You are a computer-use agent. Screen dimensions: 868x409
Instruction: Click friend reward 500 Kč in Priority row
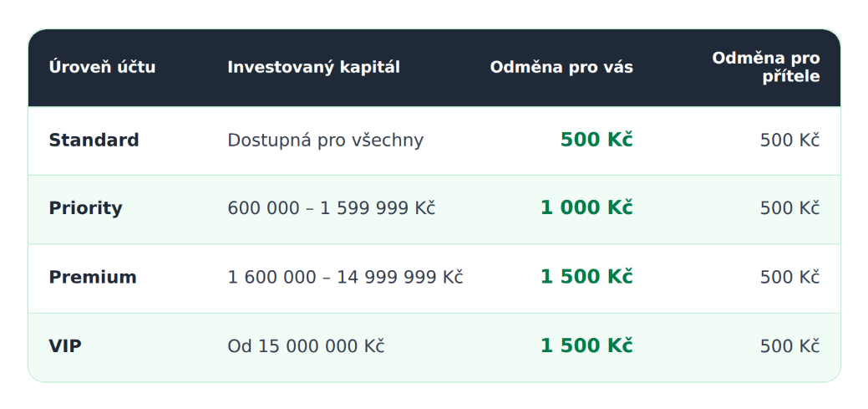click(x=789, y=208)
